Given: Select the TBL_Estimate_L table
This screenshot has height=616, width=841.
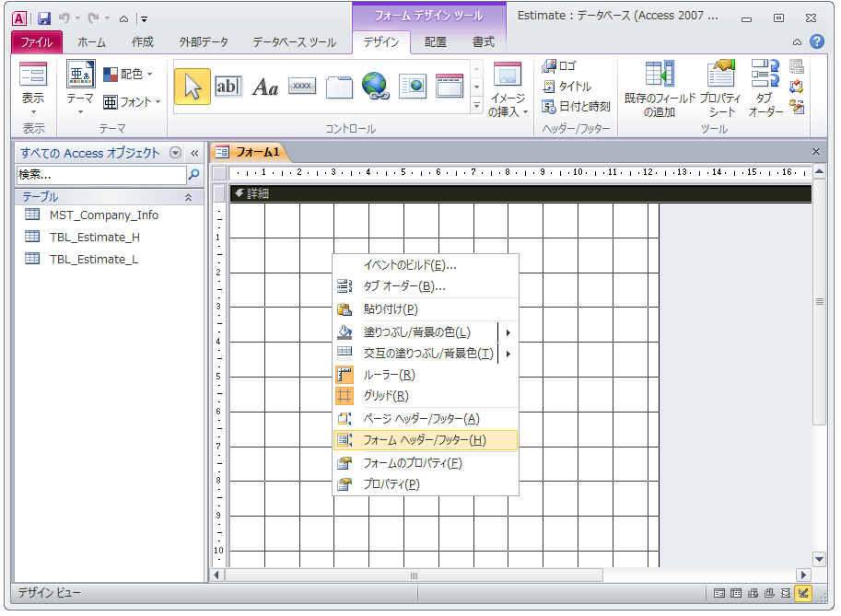Looking at the screenshot, I should pyautogui.click(x=94, y=259).
